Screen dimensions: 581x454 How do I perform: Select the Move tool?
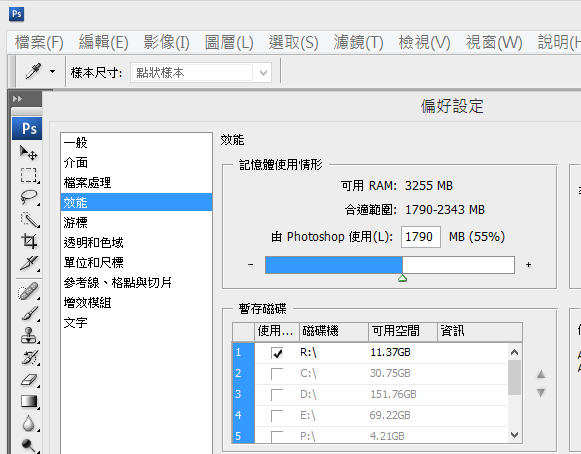(29, 153)
